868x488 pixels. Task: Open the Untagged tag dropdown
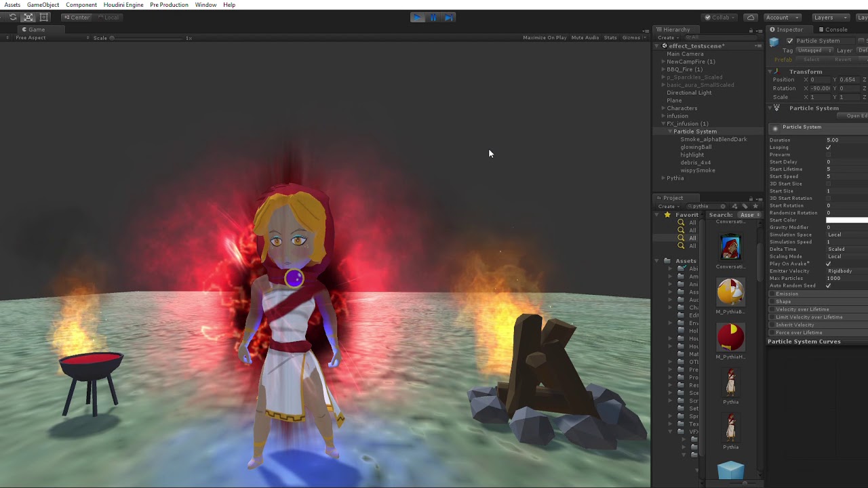[x=813, y=50]
